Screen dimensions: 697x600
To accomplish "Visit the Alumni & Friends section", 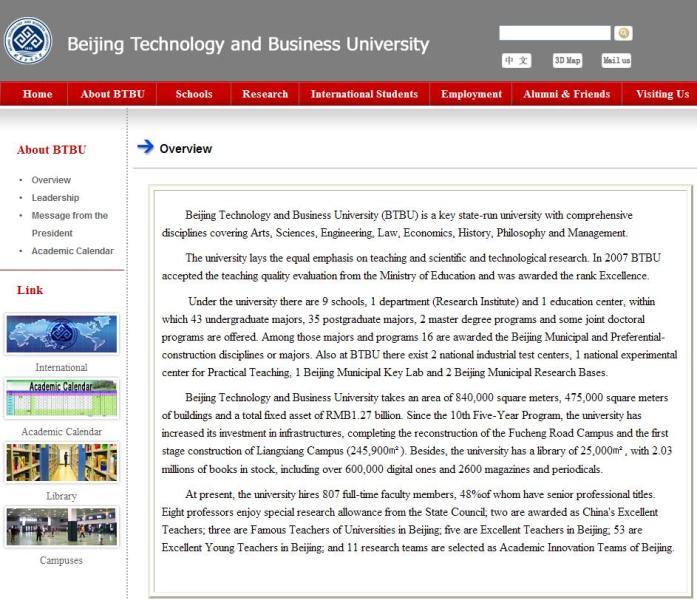I will pos(566,94).
